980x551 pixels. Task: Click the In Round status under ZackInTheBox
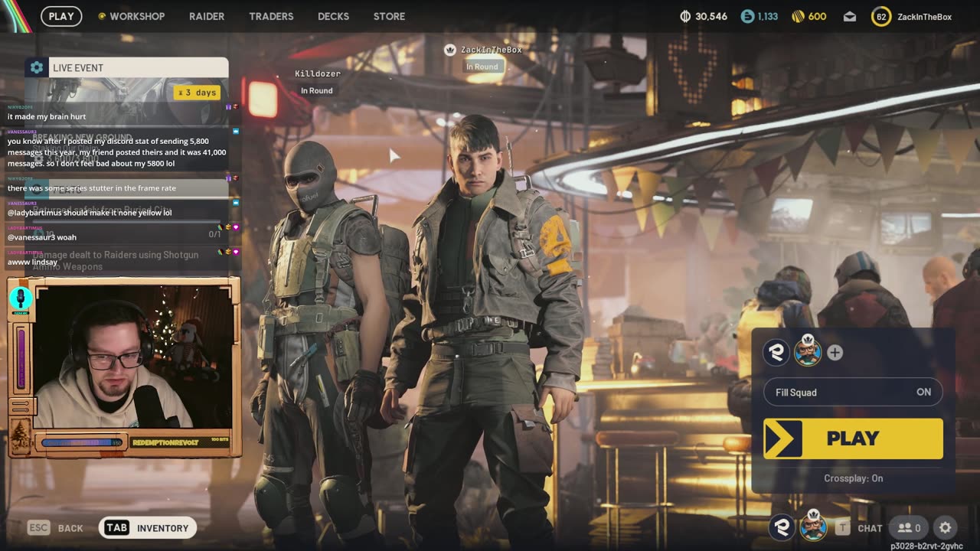(482, 67)
